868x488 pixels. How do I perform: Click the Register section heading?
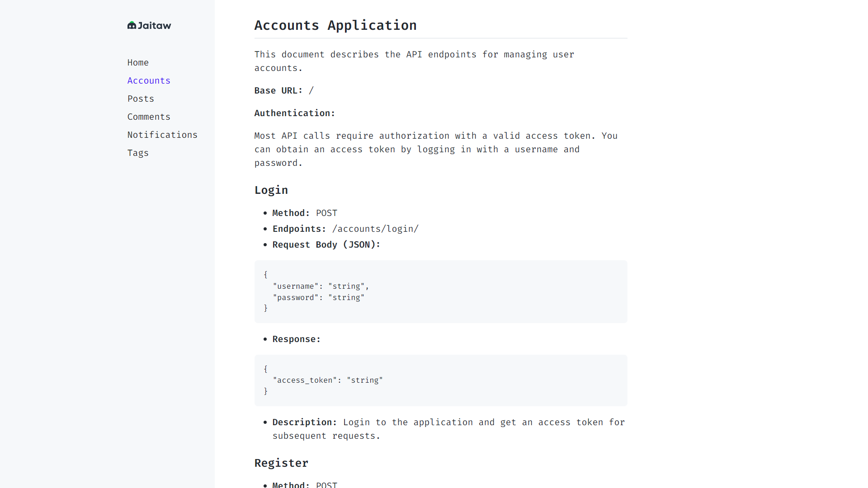click(x=281, y=463)
